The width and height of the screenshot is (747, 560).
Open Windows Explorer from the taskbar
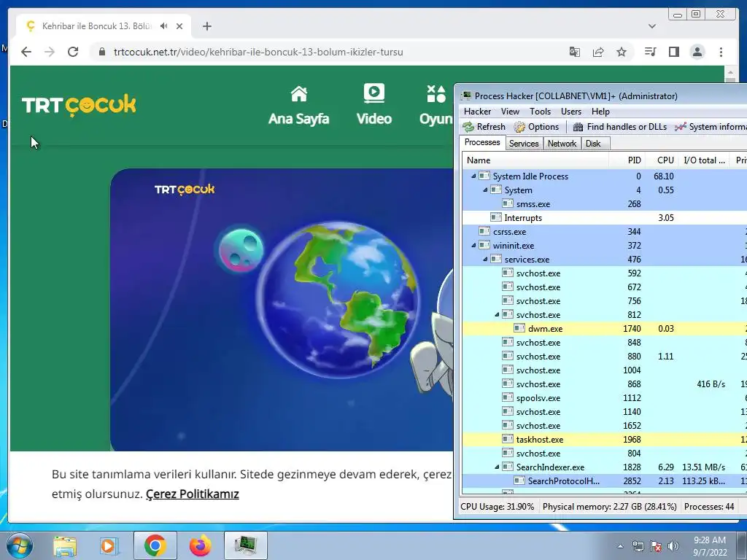(65, 545)
